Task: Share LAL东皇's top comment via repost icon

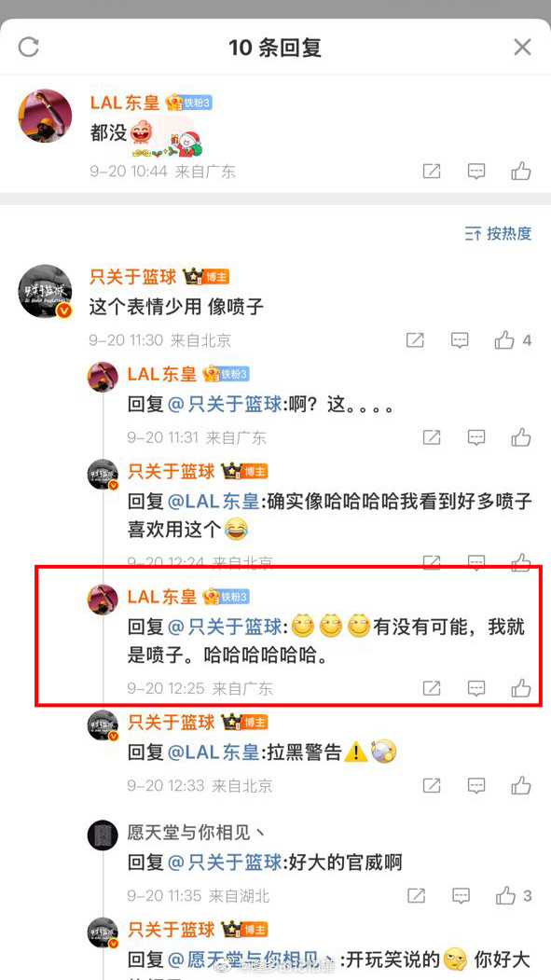Action: (x=432, y=171)
